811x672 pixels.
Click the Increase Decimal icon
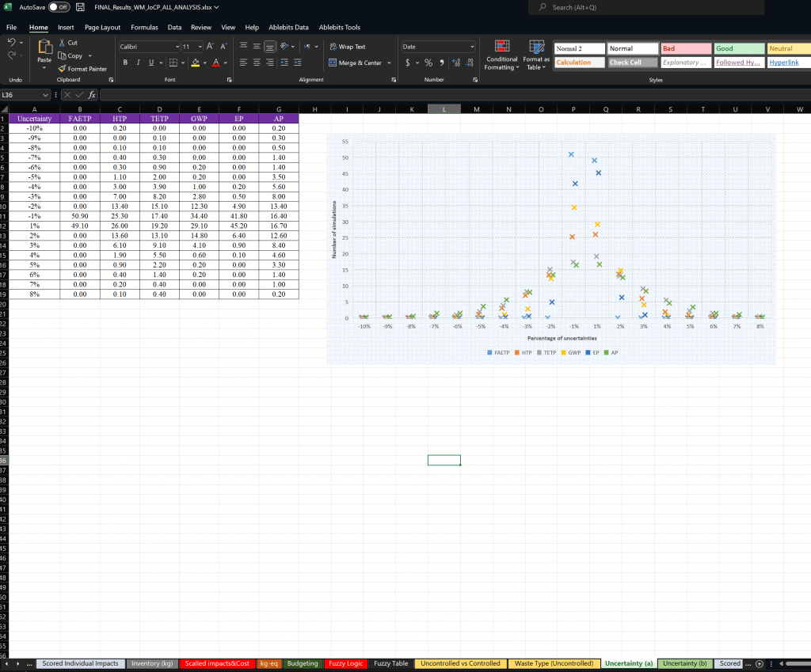click(455, 63)
